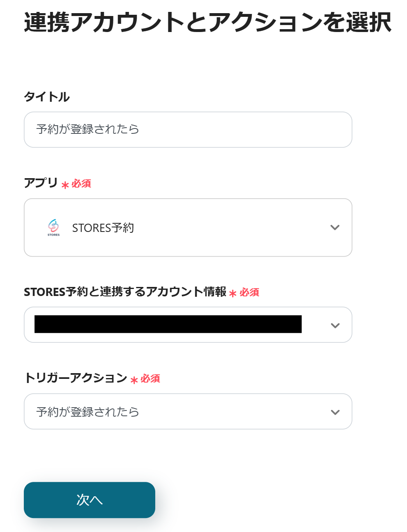This screenshot has height=532, width=407.
Task: Expand the トリガーアクション dropdown chevron
Action: tap(335, 412)
